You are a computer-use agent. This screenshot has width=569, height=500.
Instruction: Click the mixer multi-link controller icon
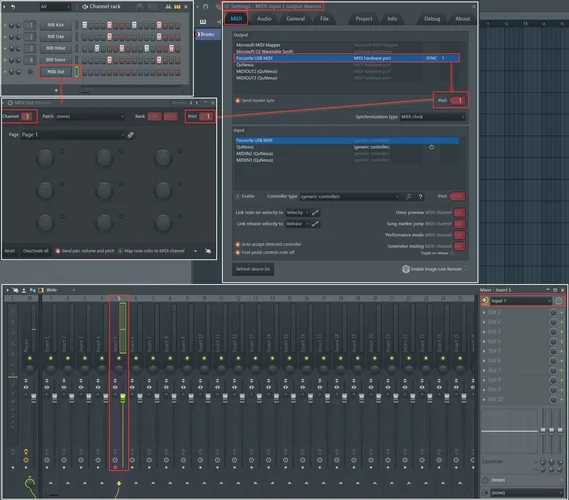click(x=16, y=290)
